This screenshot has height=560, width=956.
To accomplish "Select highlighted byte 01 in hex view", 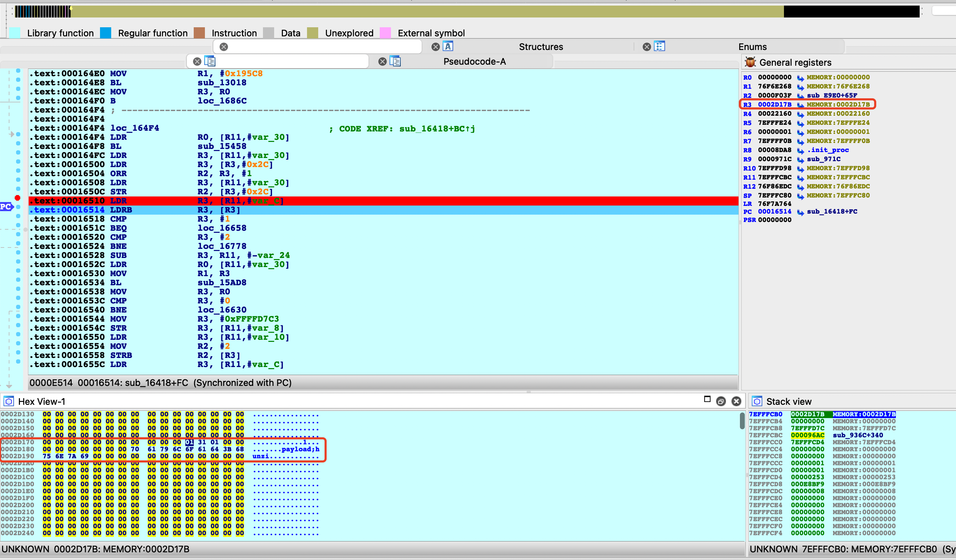I will coord(189,442).
